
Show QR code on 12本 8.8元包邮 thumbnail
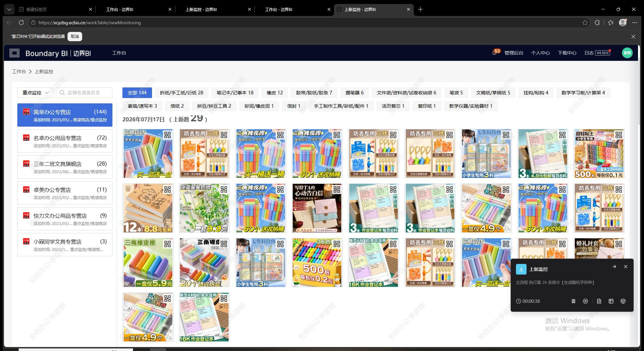[x=168, y=189]
